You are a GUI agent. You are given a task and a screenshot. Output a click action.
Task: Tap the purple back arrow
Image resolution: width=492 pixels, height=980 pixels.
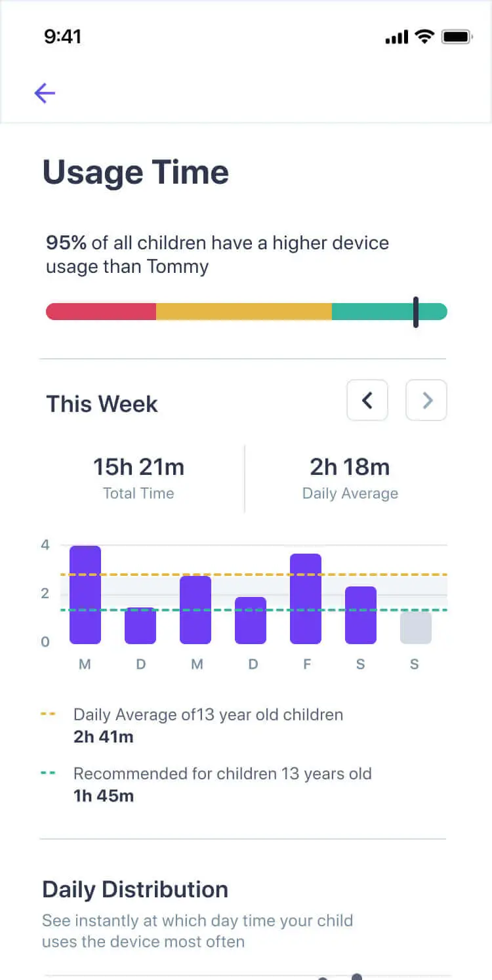tap(45, 93)
